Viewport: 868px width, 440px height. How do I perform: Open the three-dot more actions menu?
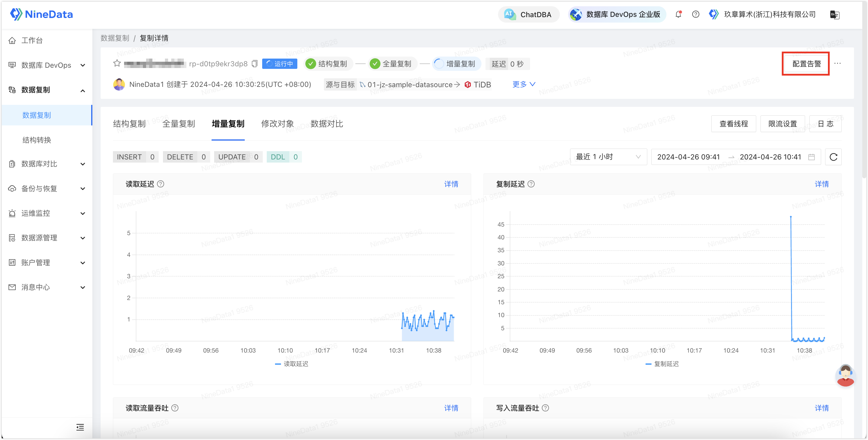point(837,63)
